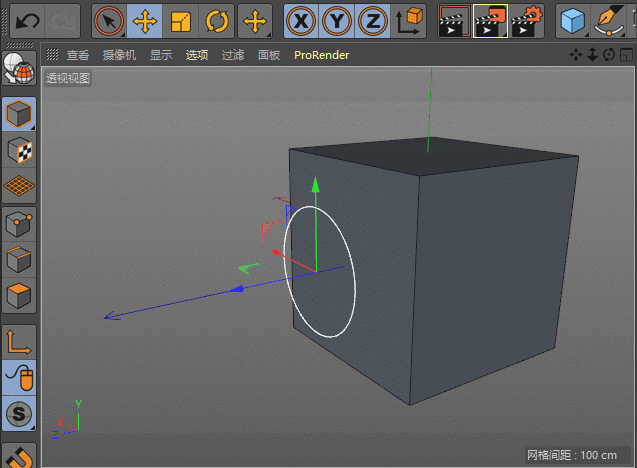Pick the Rotate tool
The width and height of the screenshot is (637, 468).
click(217, 20)
